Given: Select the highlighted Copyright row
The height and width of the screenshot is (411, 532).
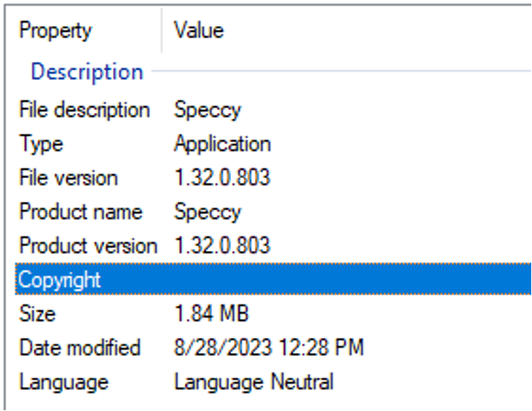Looking at the screenshot, I should click(x=273, y=279).
